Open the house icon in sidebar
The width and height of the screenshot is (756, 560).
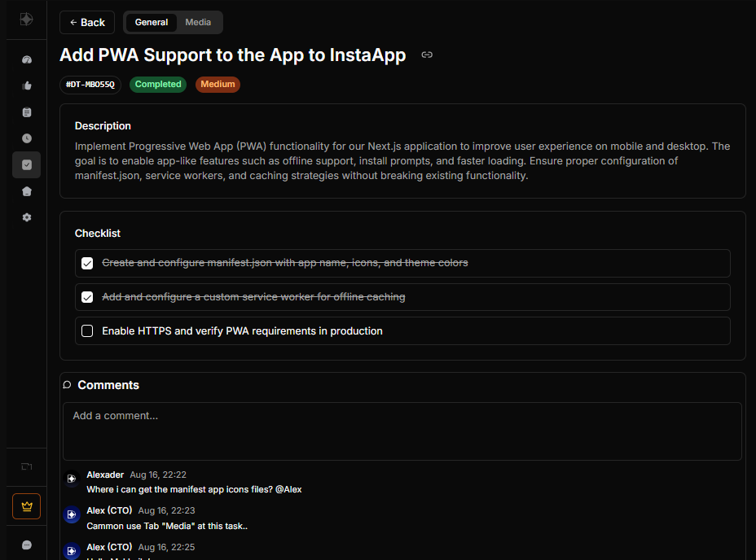click(27, 191)
